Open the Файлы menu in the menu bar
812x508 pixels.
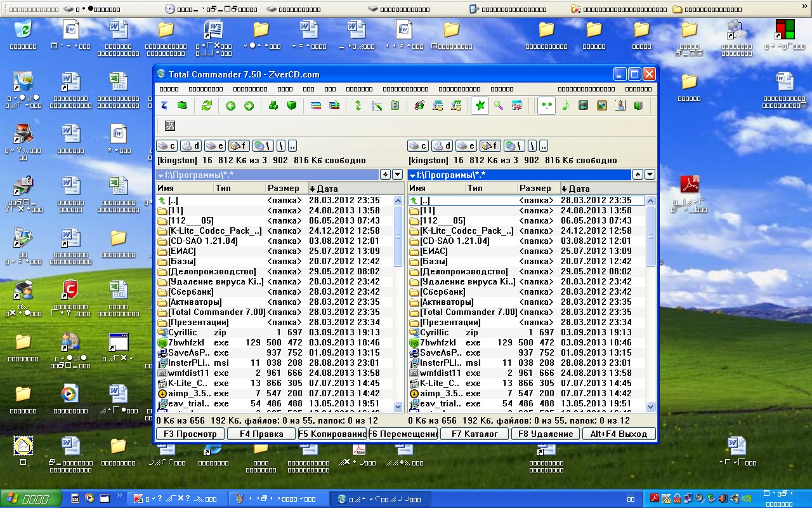169,90
